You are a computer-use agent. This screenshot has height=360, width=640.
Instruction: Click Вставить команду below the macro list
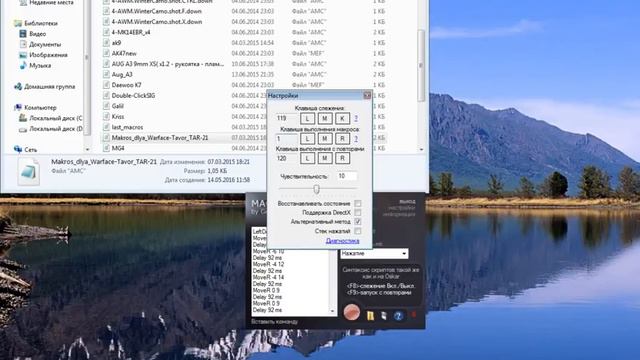point(274,322)
